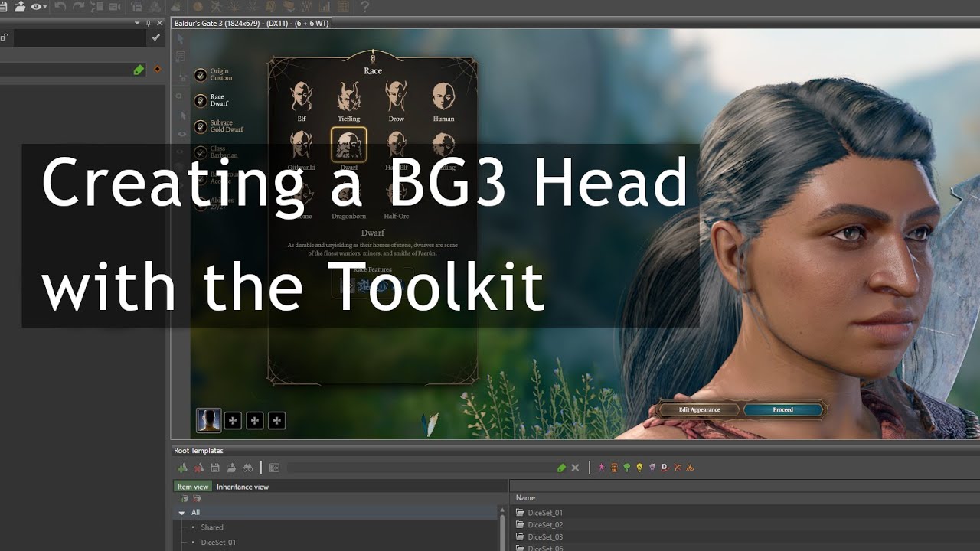Screen dimensions: 980x551
Task: Click the save icon in Root Templates toolbar
Action: [215, 468]
